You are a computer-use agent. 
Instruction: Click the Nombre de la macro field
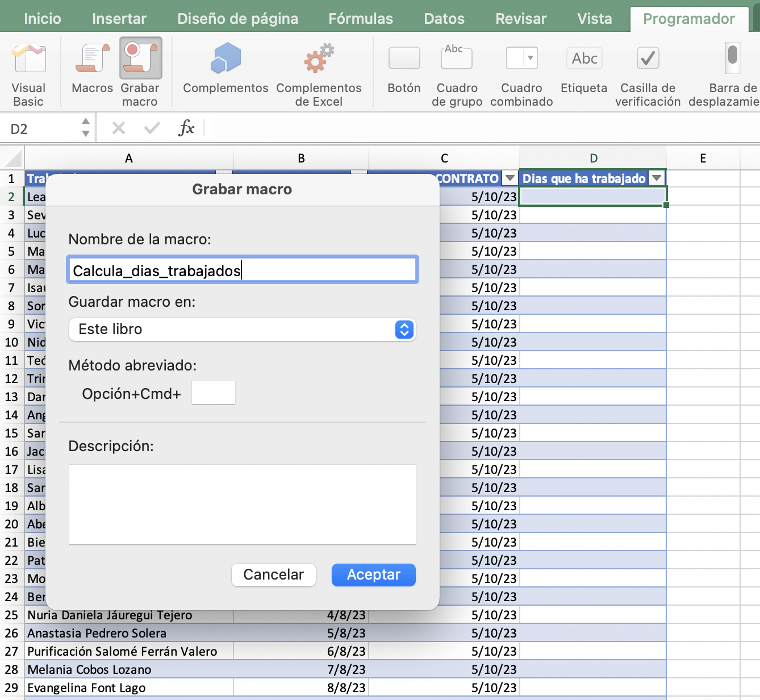click(x=243, y=270)
